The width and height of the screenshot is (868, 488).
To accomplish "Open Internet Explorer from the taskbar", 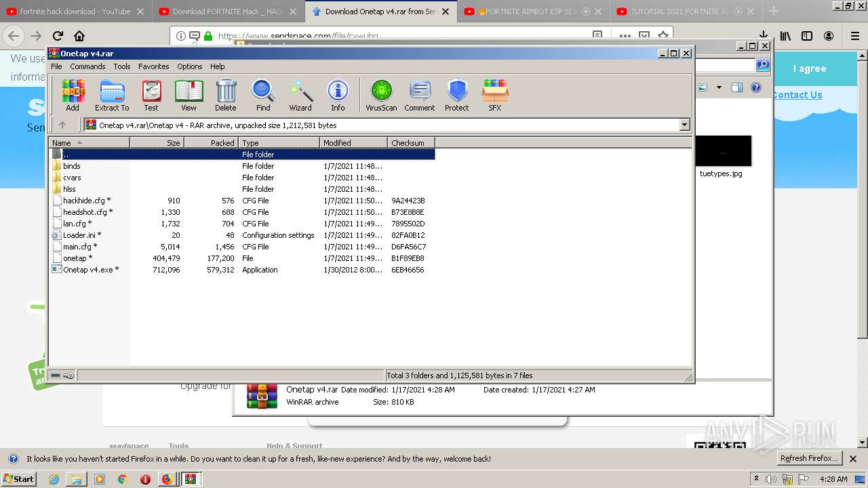I will pyautogui.click(x=54, y=479).
